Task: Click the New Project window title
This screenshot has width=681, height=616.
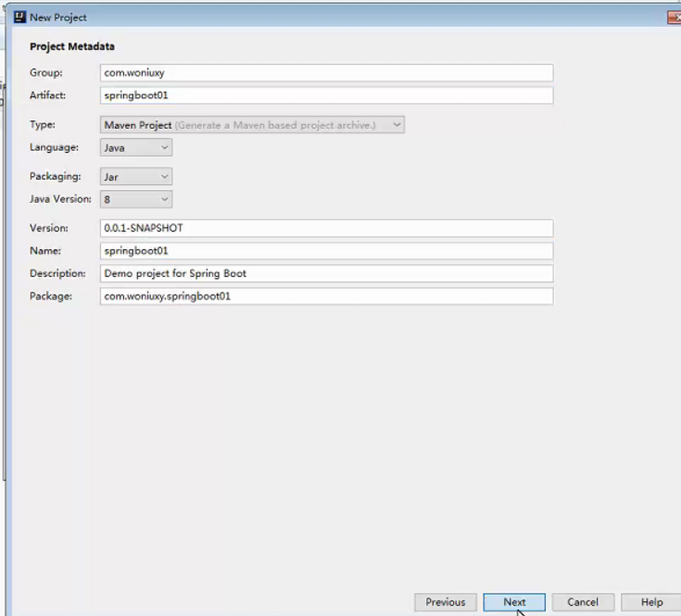Action: pyautogui.click(x=58, y=18)
